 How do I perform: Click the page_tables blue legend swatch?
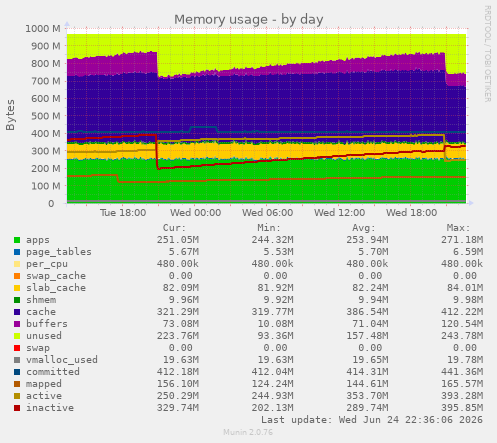point(17,252)
